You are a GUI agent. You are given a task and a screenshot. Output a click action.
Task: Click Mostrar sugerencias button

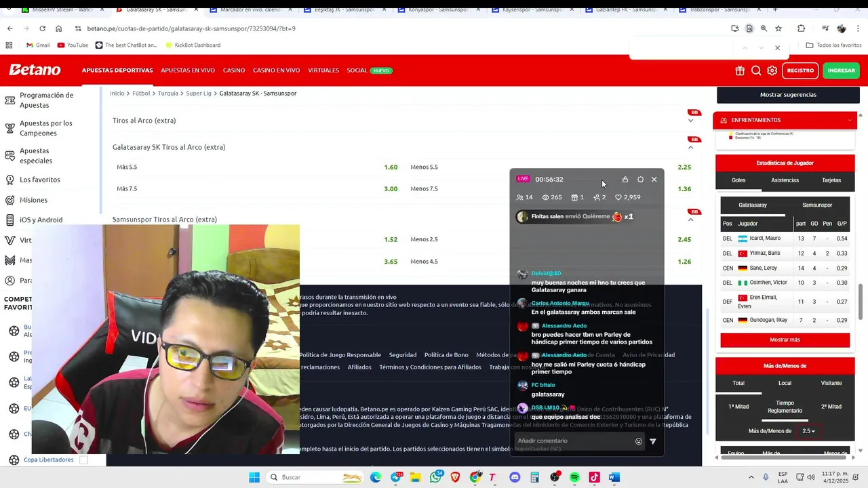click(788, 95)
